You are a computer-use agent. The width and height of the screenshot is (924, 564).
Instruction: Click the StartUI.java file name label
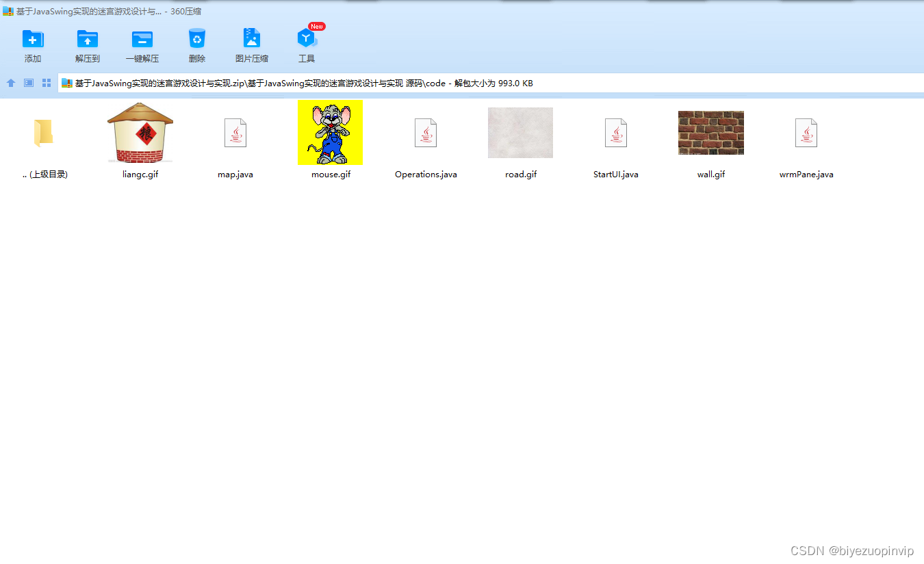point(616,175)
